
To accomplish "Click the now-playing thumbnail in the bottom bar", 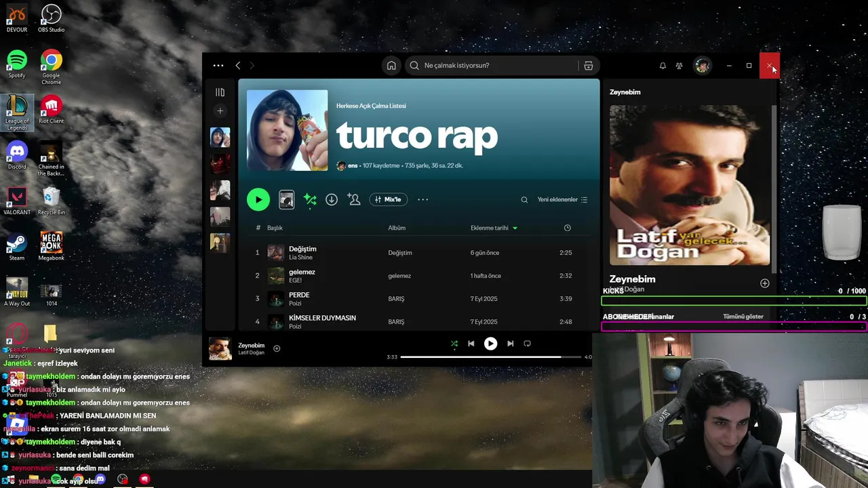I will pos(220,348).
